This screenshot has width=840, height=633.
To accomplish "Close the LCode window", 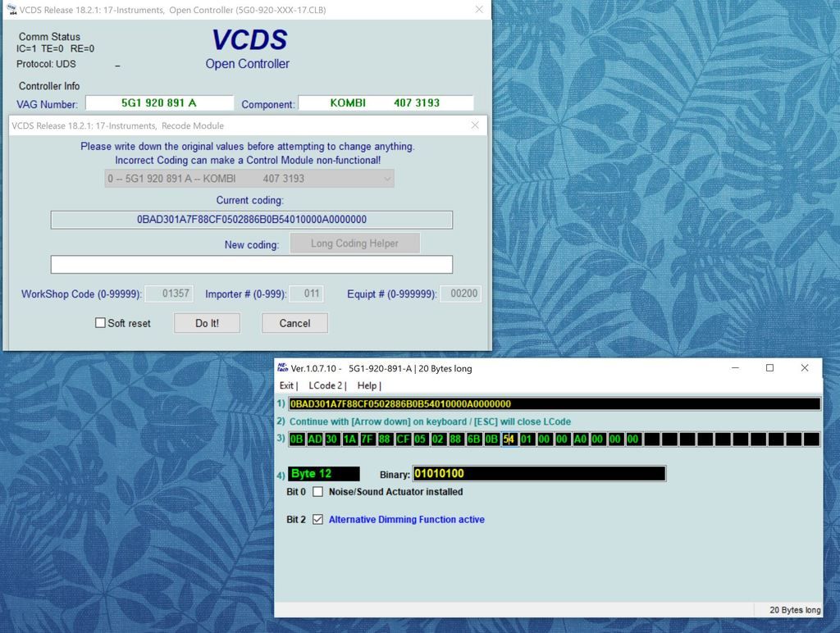I will pos(804,368).
